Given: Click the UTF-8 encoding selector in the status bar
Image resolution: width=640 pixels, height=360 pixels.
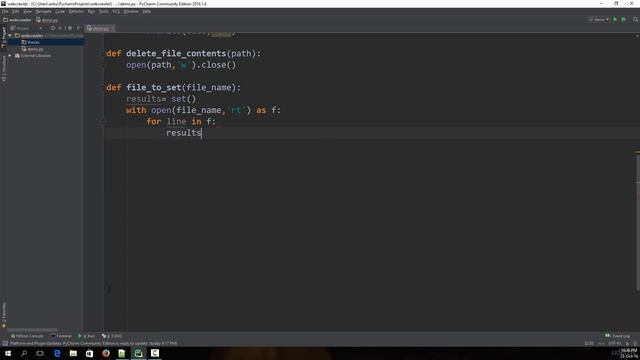Looking at the screenshot, I should pos(615,343).
